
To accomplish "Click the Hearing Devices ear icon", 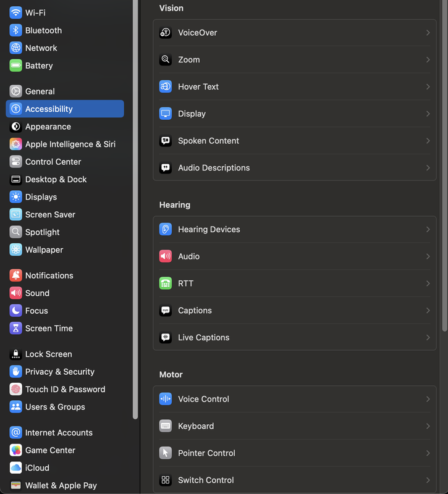I will pyautogui.click(x=166, y=229).
